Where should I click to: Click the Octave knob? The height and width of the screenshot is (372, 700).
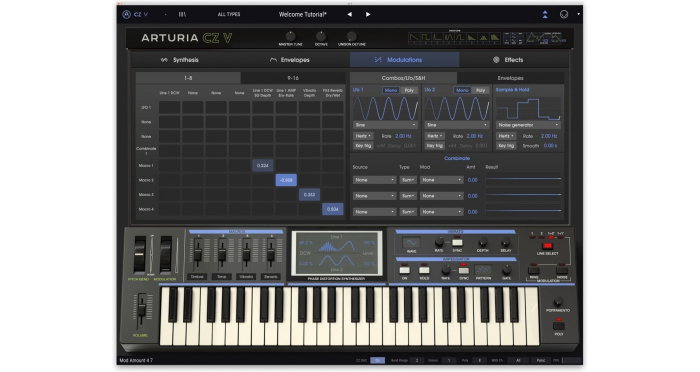click(321, 36)
